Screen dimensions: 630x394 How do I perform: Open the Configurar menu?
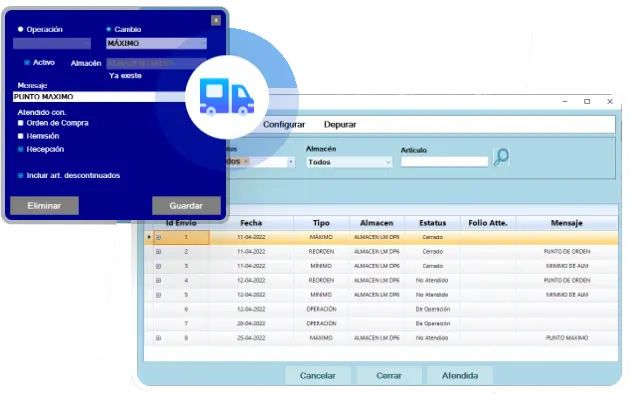point(284,125)
